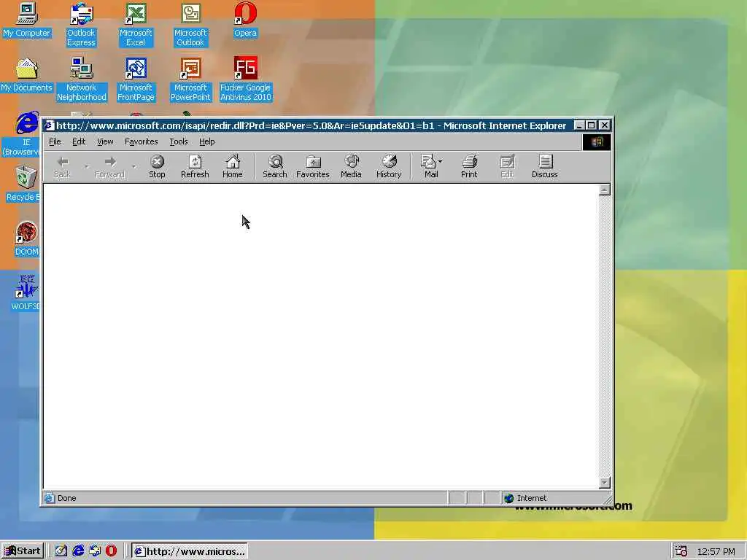Screen dimensions: 747x560
Task: Select the My Computer desktop icon
Action: point(27,20)
